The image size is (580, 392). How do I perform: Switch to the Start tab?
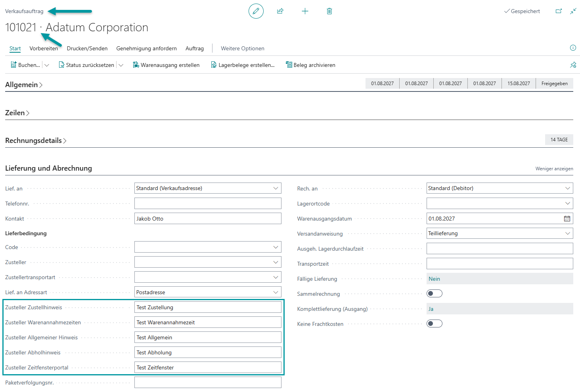(15, 48)
